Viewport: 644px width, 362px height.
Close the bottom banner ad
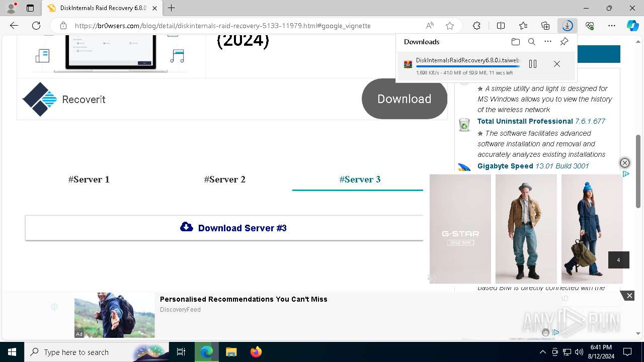629,296
